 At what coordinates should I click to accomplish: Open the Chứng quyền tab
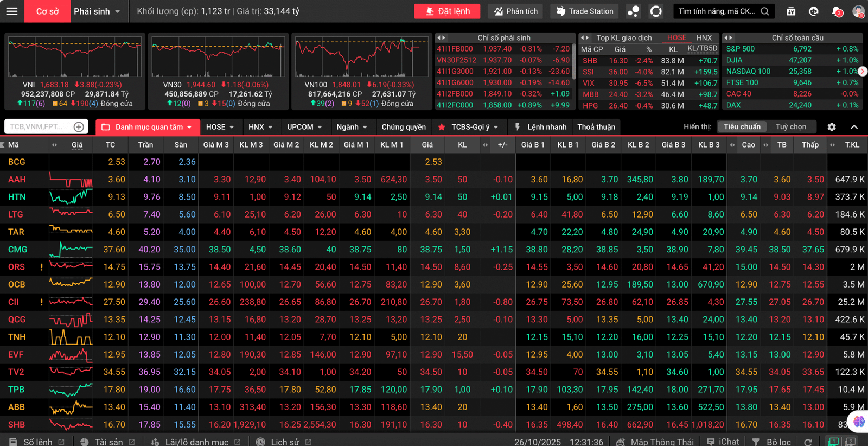(404, 127)
